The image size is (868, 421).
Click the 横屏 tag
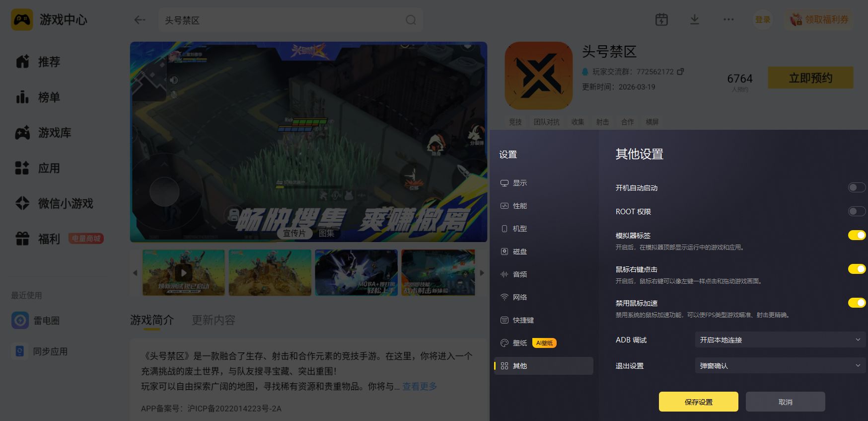(x=652, y=122)
